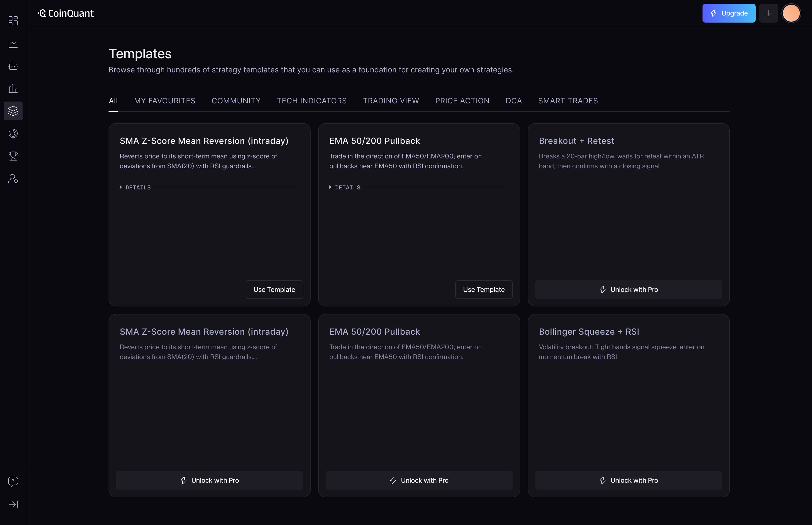Switch to the TECH INDICATORS tab
The image size is (812, 525).
click(x=312, y=101)
